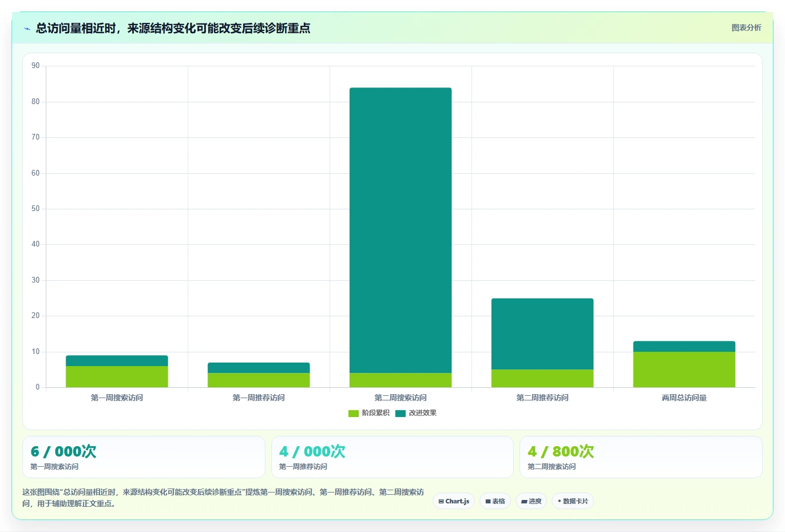Click the 改进效果 legend label text
The image size is (785, 532).
click(422, 413)
